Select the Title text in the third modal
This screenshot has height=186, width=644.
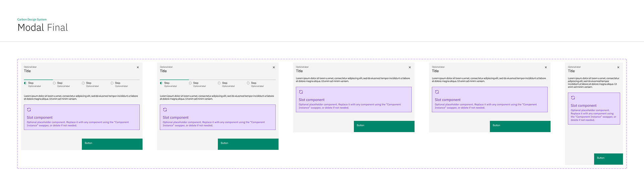point(299,71)
